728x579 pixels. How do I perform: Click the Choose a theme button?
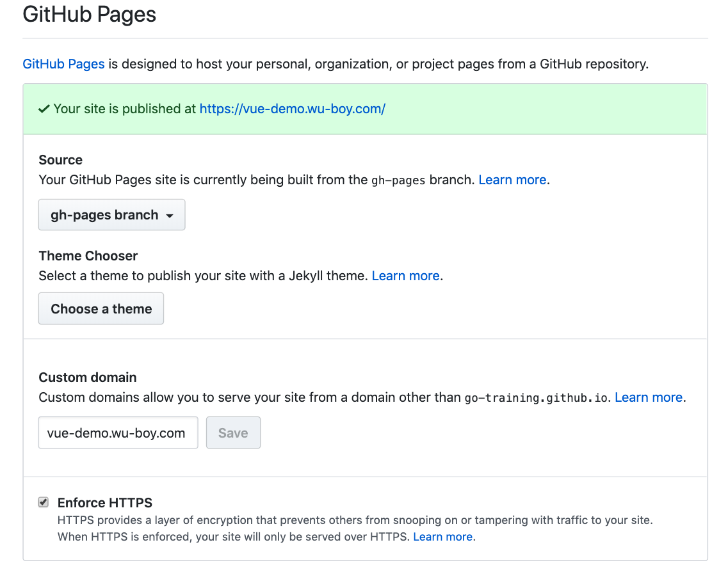pyautogui.click(x=101, y=308)
